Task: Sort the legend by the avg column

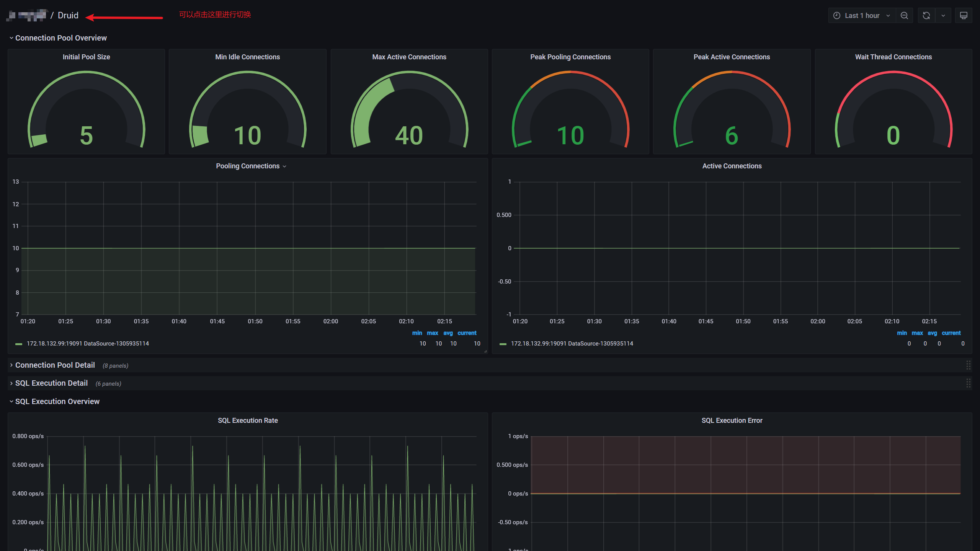Action: (x=448, y=333)
